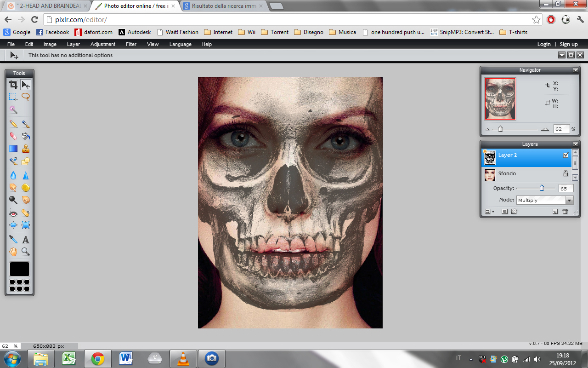
Task: Click the Navigator preview thumbnail
Action: [x=500, y=98]
